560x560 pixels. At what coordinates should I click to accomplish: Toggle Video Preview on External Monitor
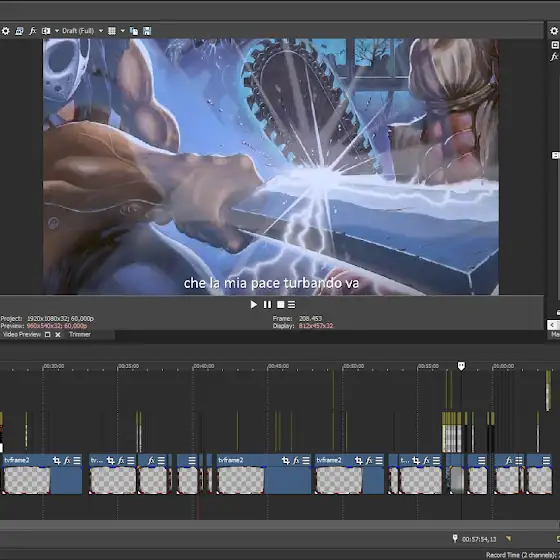(x=19, y=31)
